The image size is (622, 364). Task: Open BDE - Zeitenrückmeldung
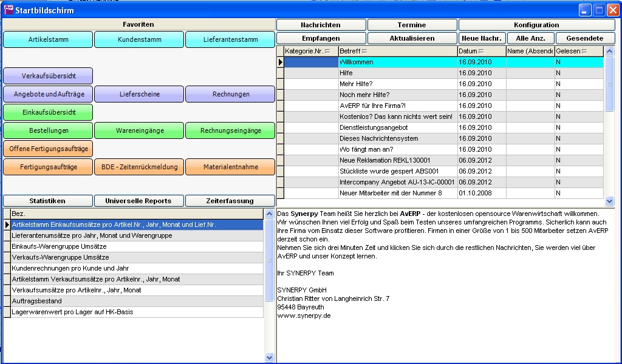(x=139, y=167)
